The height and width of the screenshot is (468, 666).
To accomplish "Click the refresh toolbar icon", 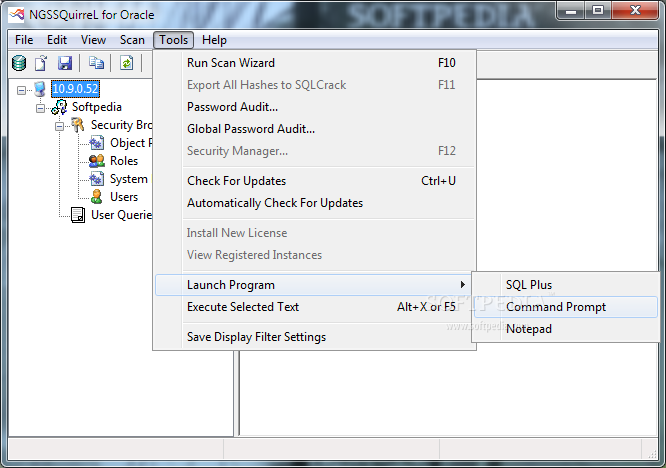I will tap(126, 63).
